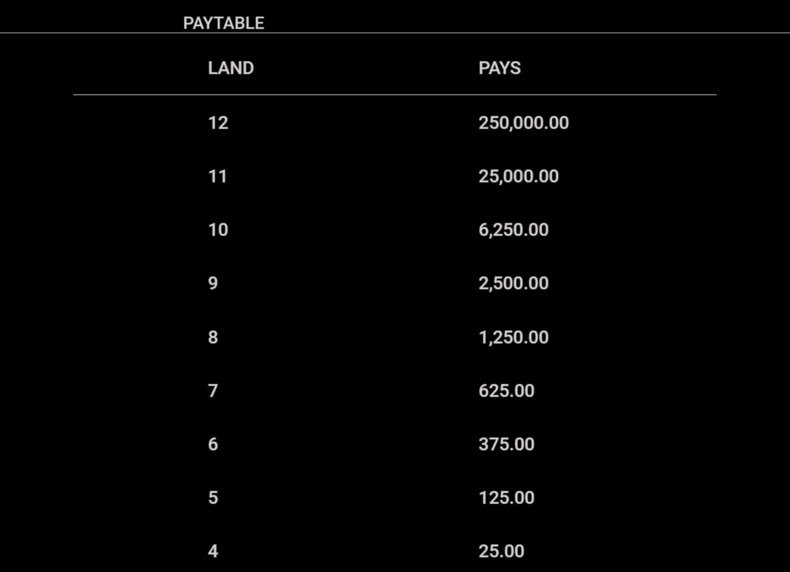The height and width of the screenshot is (572, 790).
Task: Click the 25.00 payout for 4
Action: click(x=501, y=551)
